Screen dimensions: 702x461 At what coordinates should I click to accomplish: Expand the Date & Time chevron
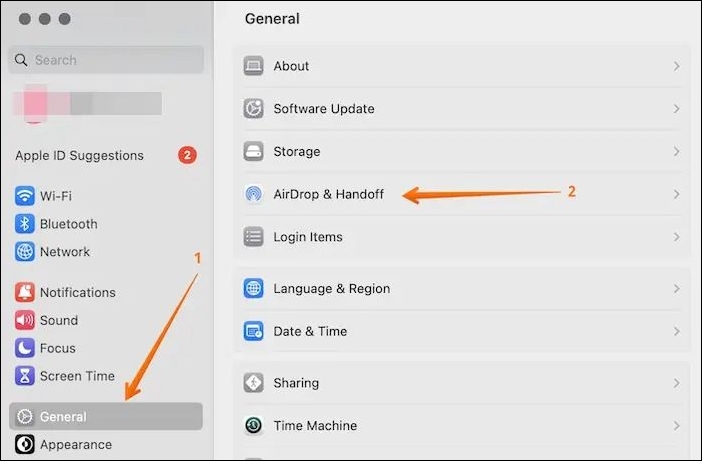point(676,331)
